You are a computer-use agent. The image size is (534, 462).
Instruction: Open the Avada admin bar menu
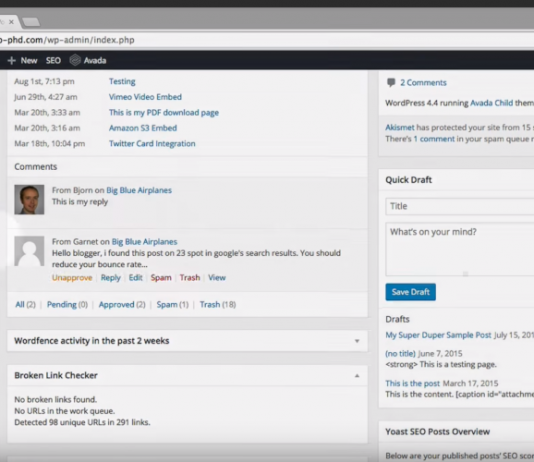[x=95, y=61]
